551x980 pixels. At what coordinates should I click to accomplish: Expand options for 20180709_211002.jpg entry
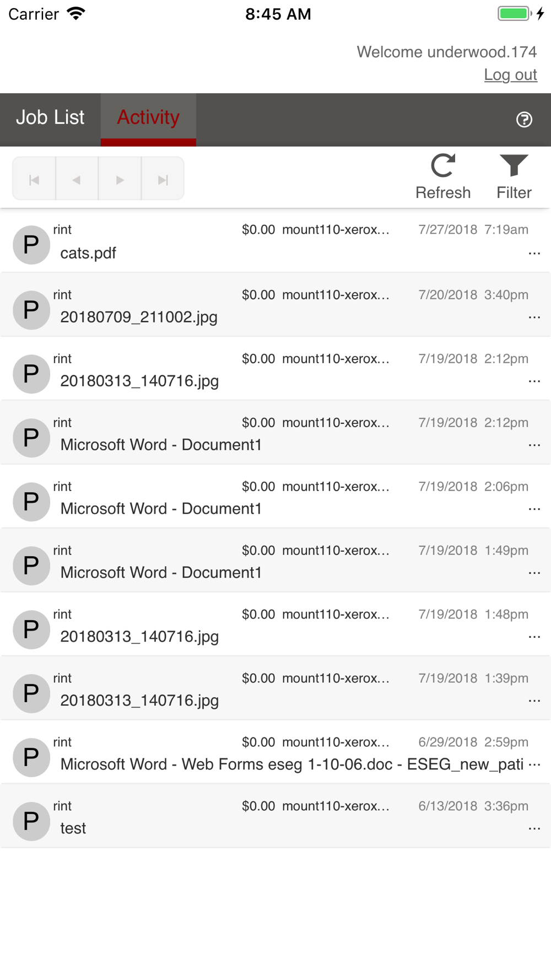tap(534, 317)
